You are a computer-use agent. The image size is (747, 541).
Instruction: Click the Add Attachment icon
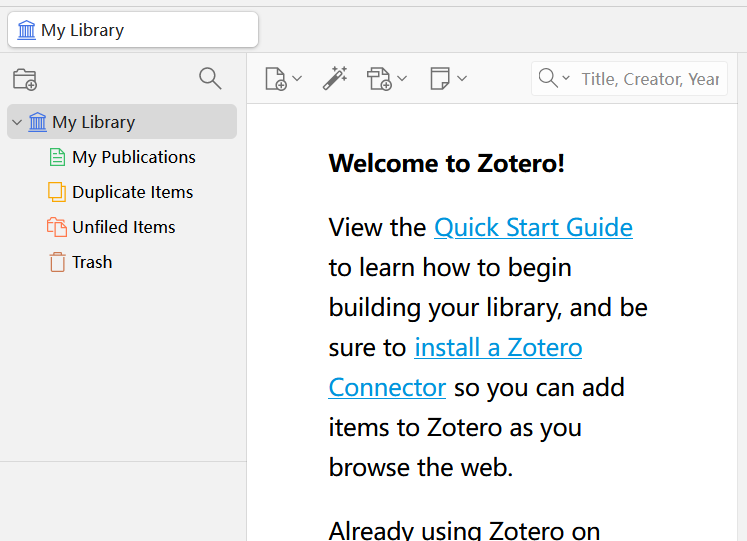click(x=379, y=79)
